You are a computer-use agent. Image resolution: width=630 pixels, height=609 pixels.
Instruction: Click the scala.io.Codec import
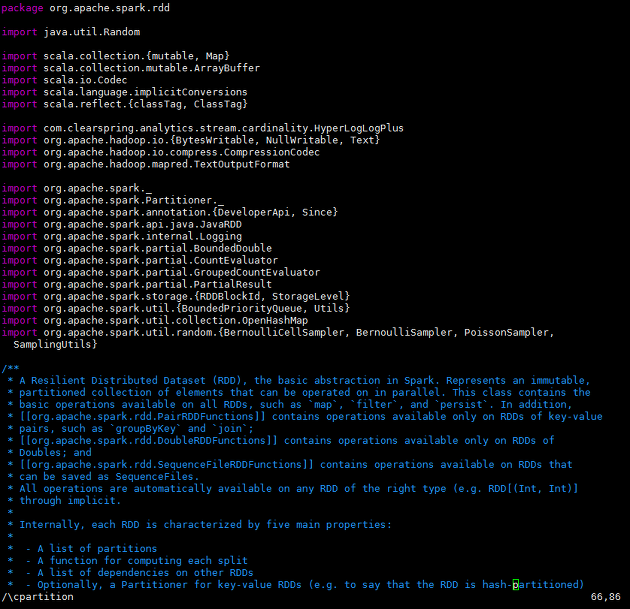click(x=64, y=80)
